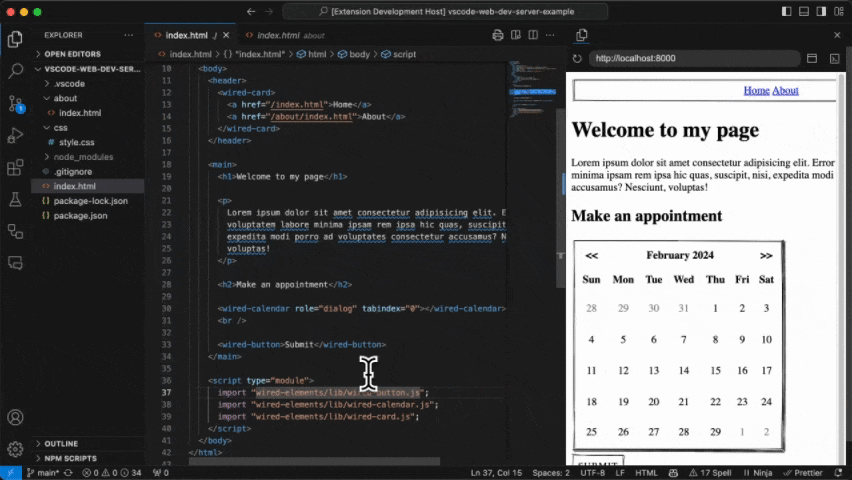
Task: Go to next month in calendar
Action: pyautogui.click(x=766, y=255)
